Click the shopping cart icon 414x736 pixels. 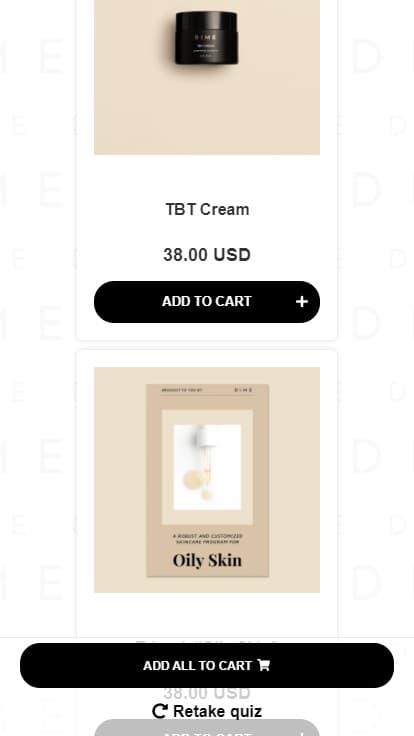coord(264,665)
